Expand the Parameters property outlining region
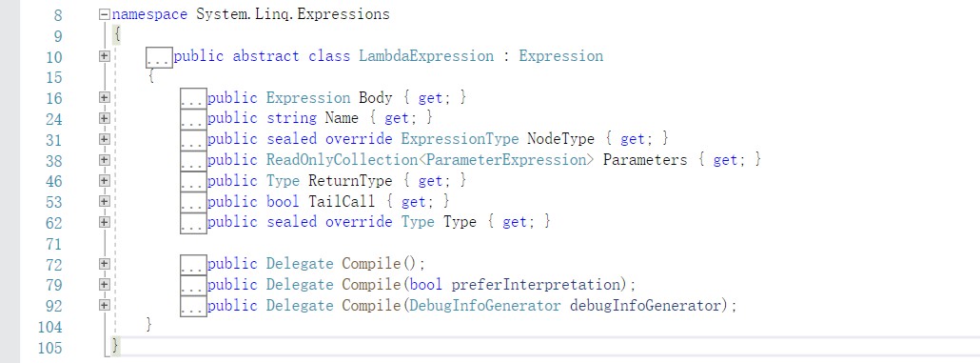980x363 pixels. click(105, 160)
